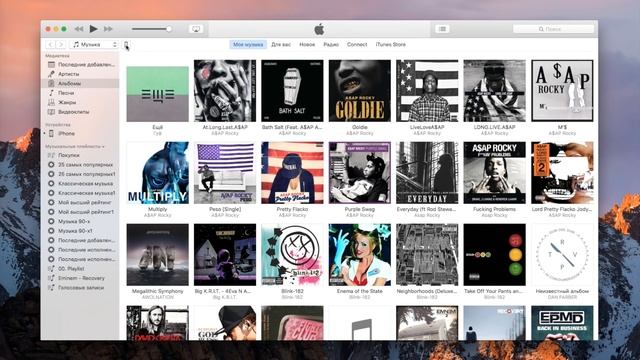
Task: Open the M'$ album cover
Action: [562, 91]
